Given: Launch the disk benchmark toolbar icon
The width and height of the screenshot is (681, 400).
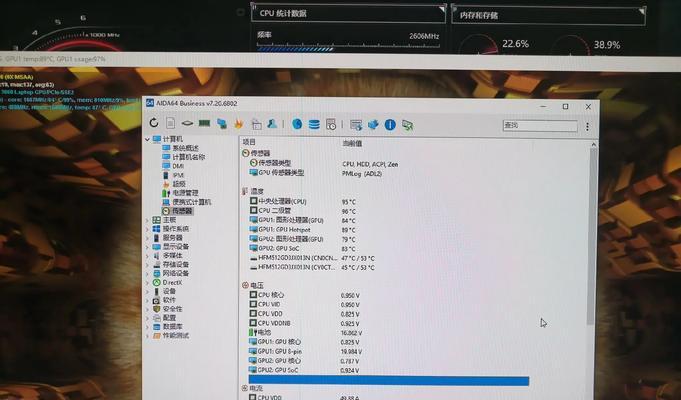Looking at the screenshot, I should click(187, 123).
